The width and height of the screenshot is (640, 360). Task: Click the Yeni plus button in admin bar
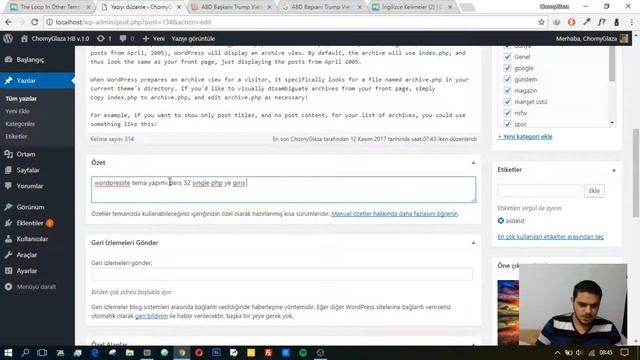[153, 39]
